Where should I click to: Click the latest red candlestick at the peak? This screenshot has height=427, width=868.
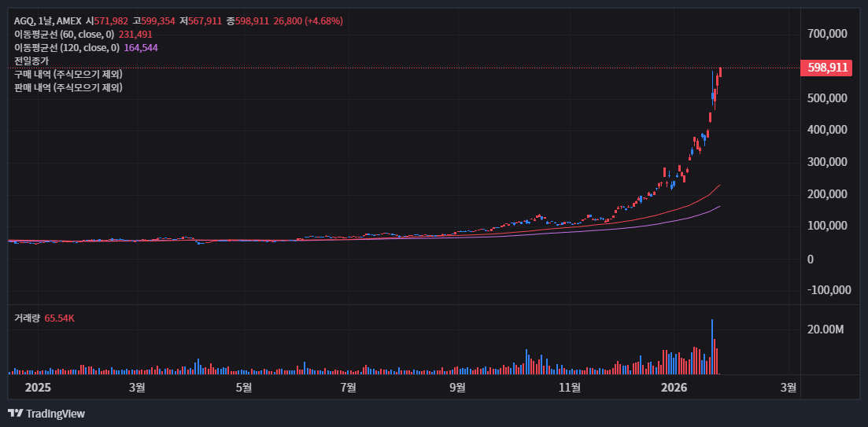[720, 72]
